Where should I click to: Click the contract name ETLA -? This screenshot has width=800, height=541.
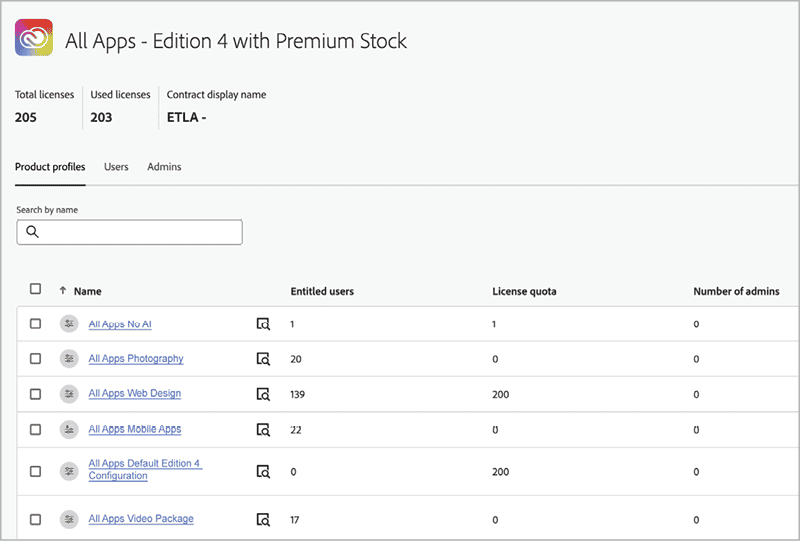(x=186, y=117)
